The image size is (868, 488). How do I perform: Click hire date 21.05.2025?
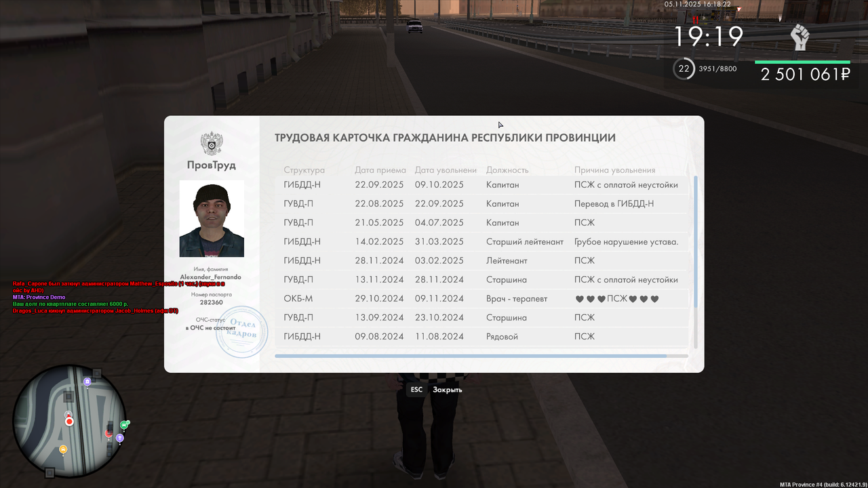[379, 222]
